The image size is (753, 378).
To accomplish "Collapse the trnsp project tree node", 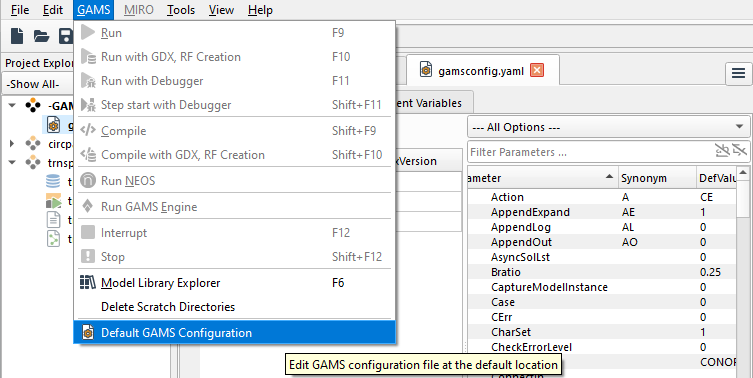I will click(x=12, y=162).
